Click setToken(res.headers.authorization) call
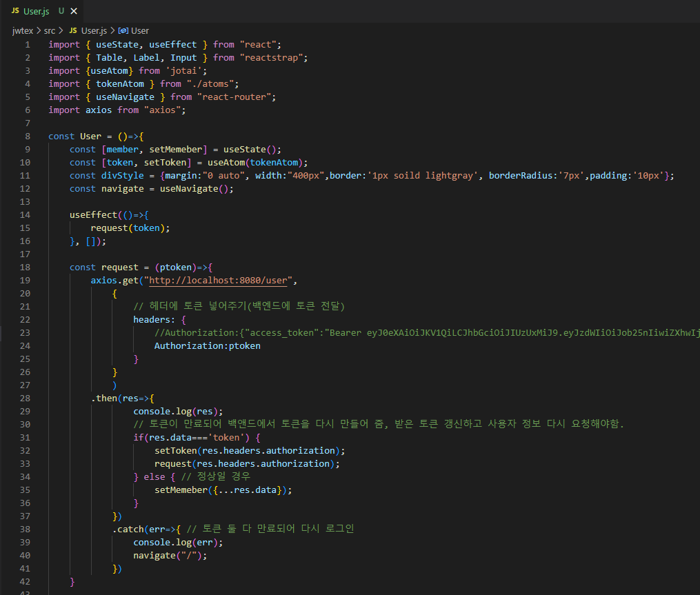The image size is (700, 595). [247, 451]
